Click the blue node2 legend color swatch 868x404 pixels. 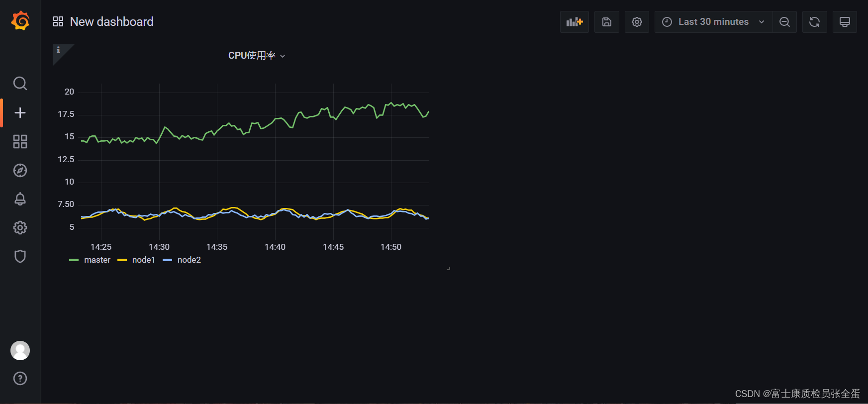pyautogui.click(x=167, y=260)
